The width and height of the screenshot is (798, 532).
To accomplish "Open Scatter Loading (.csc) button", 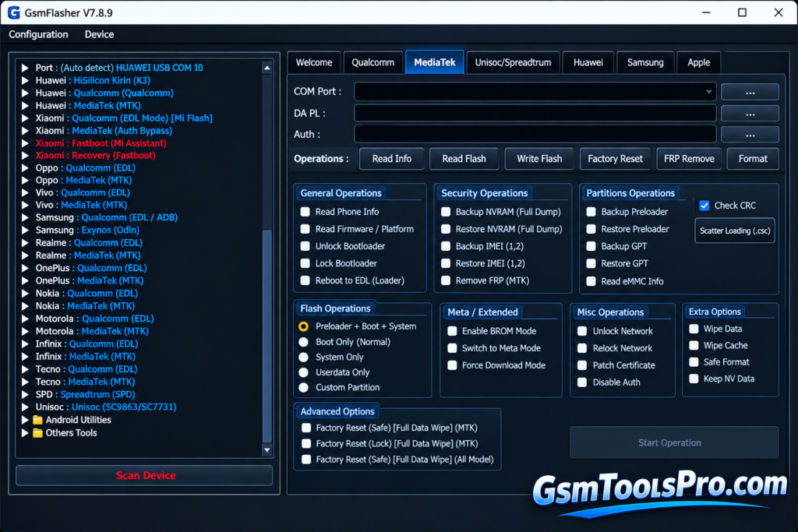I will point(735,231).
